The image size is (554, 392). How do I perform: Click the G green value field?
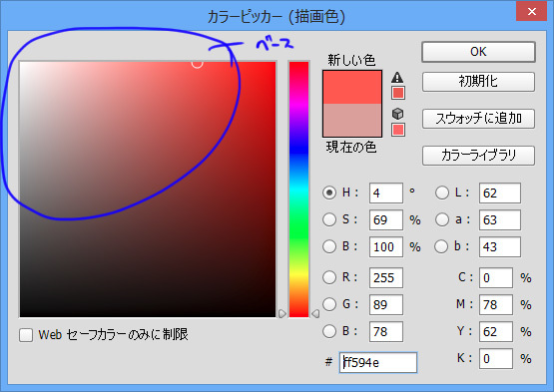coord(386,305)
